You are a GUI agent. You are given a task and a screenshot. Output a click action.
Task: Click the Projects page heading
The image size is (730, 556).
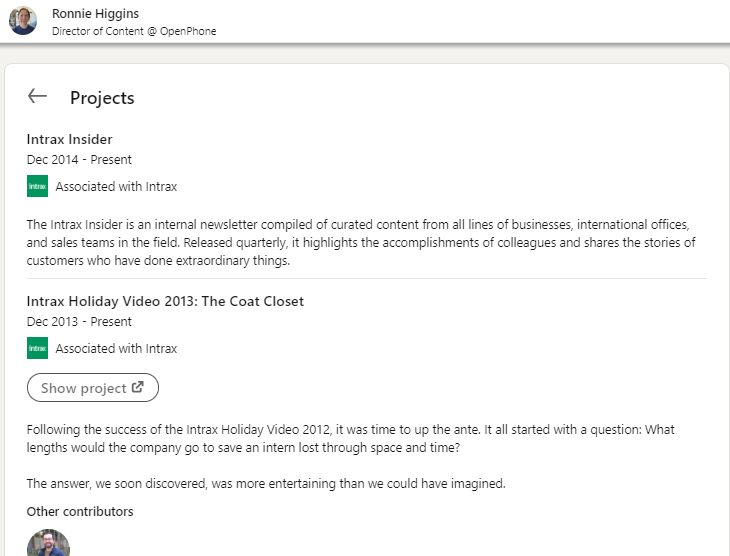pyautogui.click(x=102, y=98)
